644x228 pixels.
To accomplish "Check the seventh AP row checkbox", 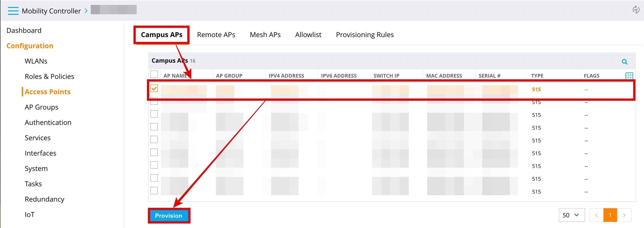I will click(x=154, y=165).
